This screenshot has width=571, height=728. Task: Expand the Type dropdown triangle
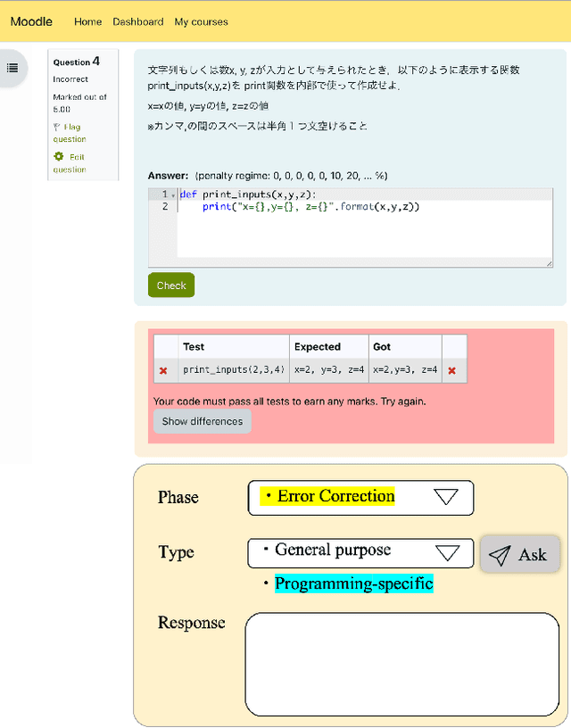[x=448, y=553]
